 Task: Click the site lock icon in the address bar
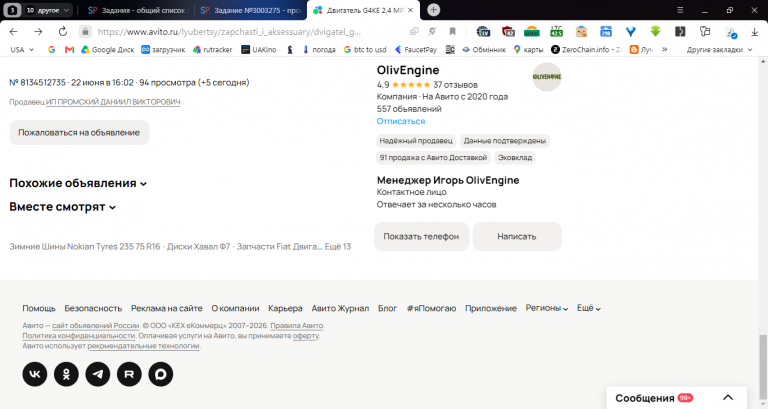[x=85, y=32]
